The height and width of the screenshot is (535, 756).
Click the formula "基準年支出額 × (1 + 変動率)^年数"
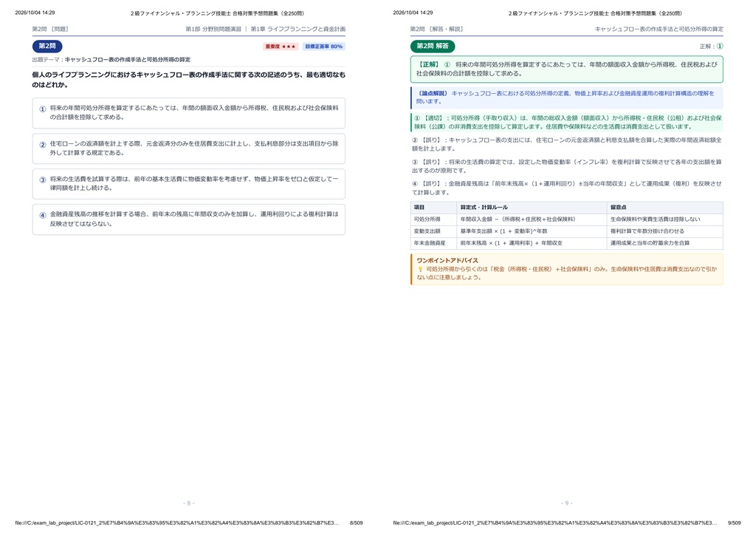[504, 231]
